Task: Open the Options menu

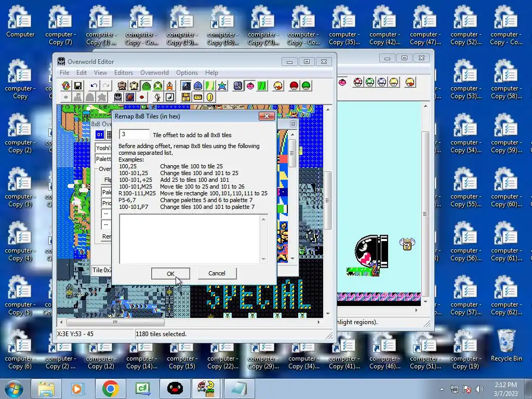Action: (x=187, y=73)
